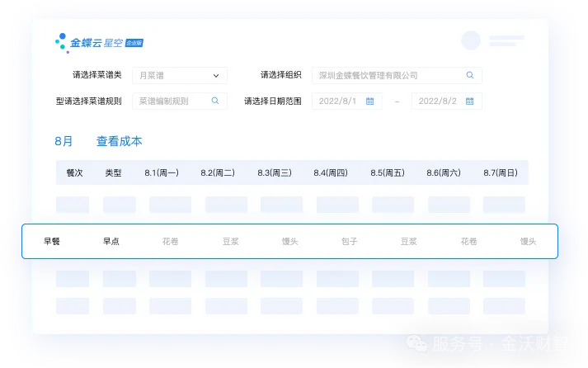588x368 pixels.
Task: Open the 查看成本 tab
Action: pyautogui.click(x=120, y=141)
